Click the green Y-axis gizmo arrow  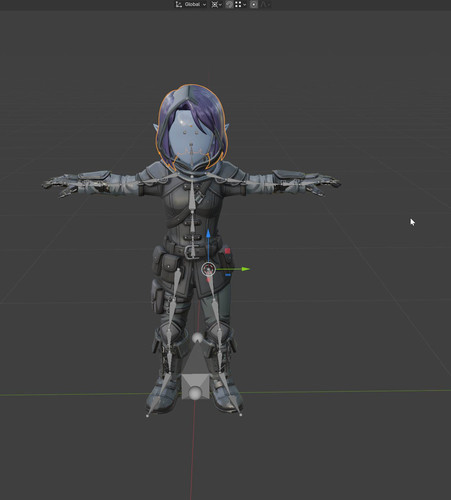[245, 269]
